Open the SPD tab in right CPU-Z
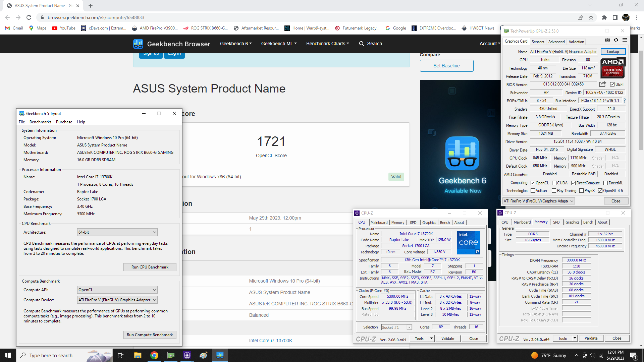Viewport: 644px width, 362px height. pos(556,222)
